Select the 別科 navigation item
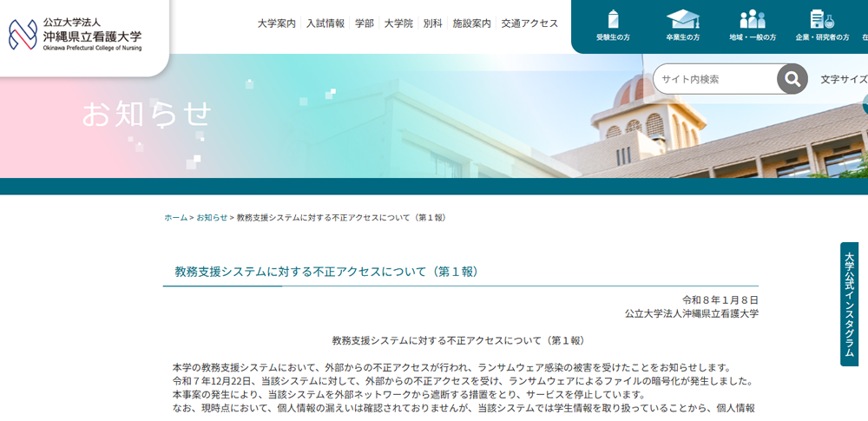 [x=432, y=23]
